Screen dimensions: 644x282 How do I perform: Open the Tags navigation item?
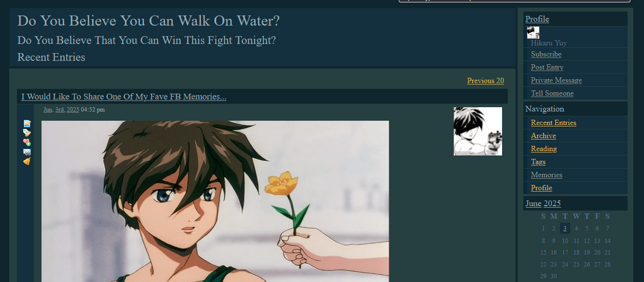[538, 162]
